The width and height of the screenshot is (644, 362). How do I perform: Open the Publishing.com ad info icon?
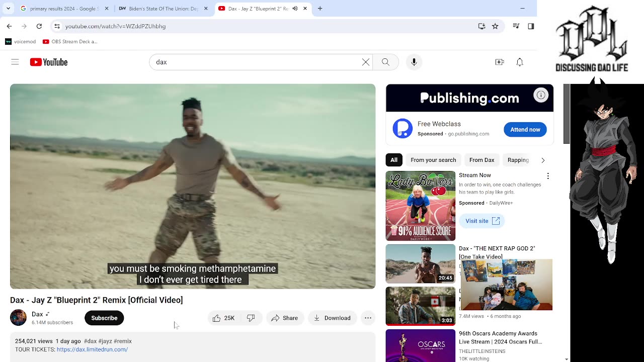(x=541, y=95)
